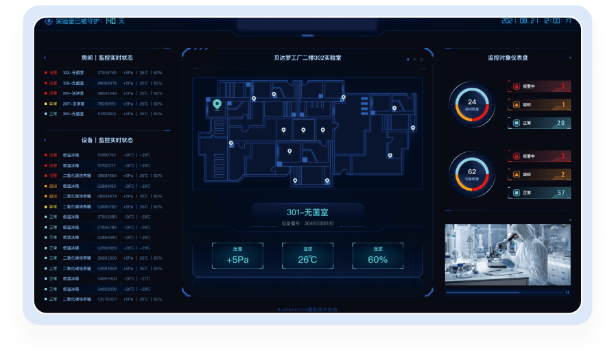Click the rightmost map pin on the floor plan

pyautogui.click(x=413, y=128)
